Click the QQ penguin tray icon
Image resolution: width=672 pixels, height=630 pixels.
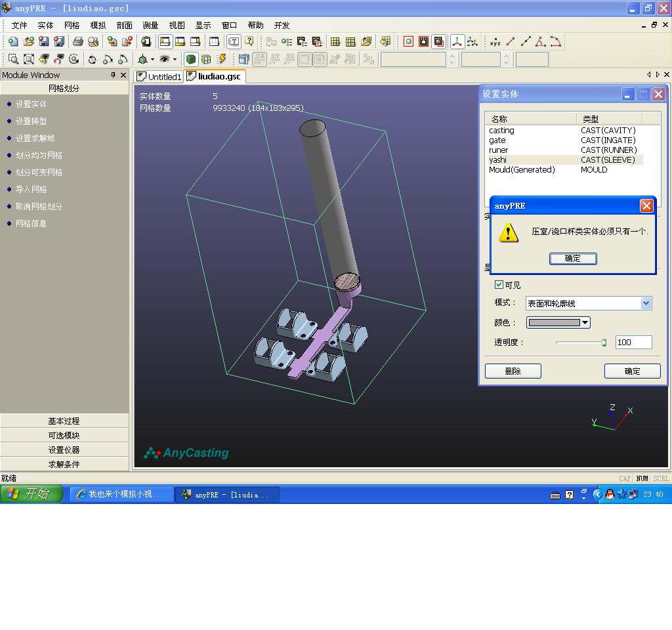(610, 495)
